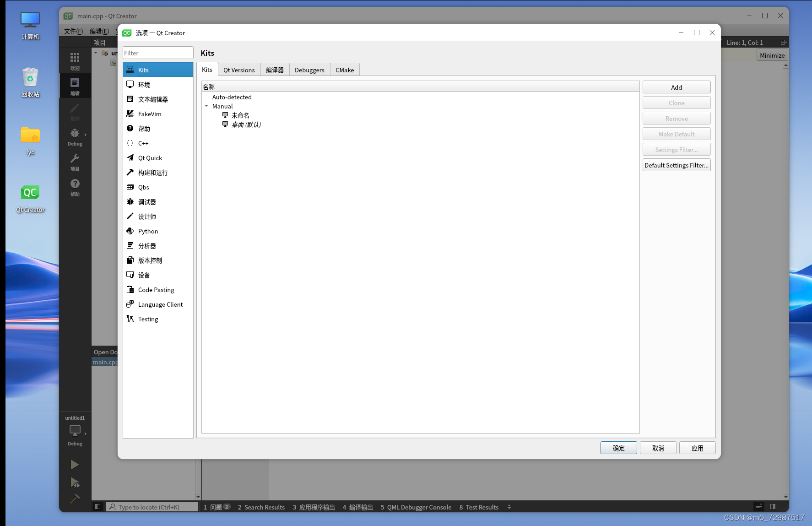Viewport: 812px width, 526px height.
Task: Collapse the project tree node in 项目 panel
Action: (x=96, y=53)
